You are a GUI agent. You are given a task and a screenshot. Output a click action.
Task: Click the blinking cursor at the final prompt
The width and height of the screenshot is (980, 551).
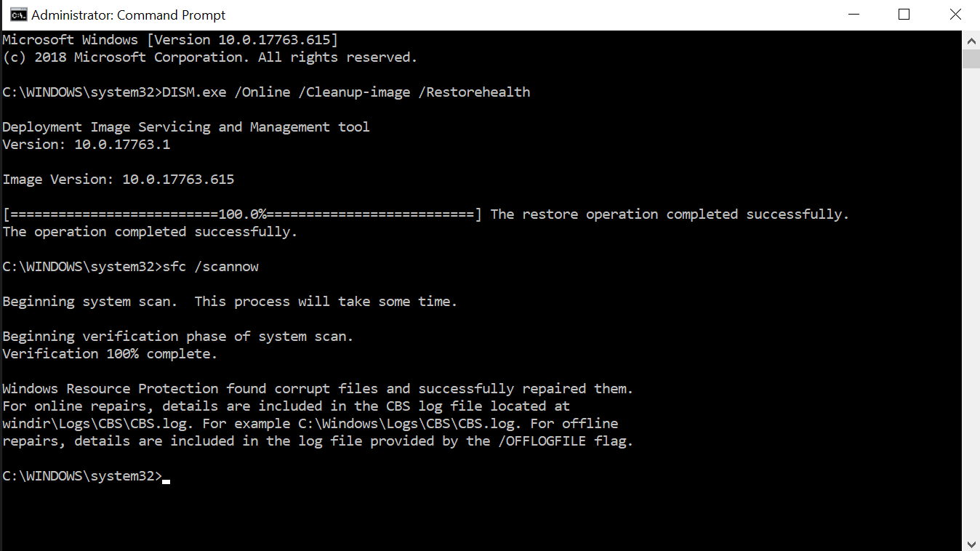[x=166, y=480]
